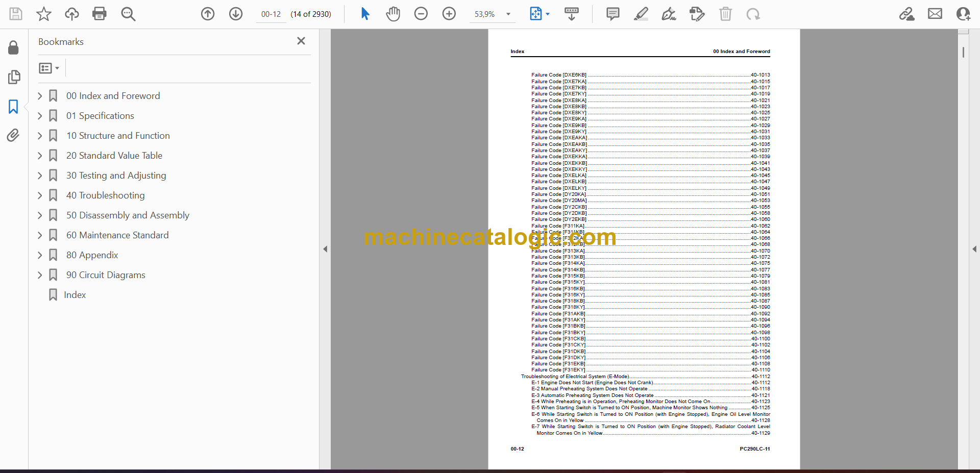Click the scrolling mode keyboard icon
The height and width of the screenshot is (473, 980).
[572, 14]
